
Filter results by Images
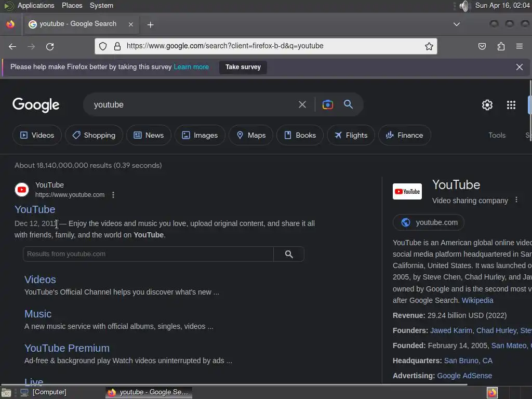pyautogui.click(x=200, y=135)
